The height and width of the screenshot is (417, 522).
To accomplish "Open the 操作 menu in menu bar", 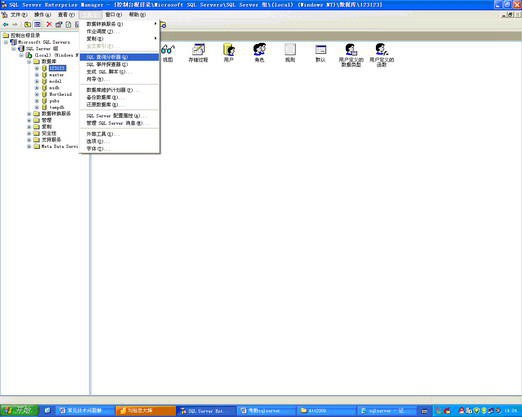I will click(42, 15).
